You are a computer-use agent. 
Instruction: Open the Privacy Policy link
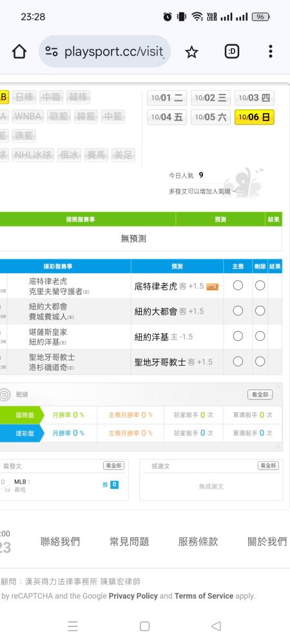coord(133,596)
